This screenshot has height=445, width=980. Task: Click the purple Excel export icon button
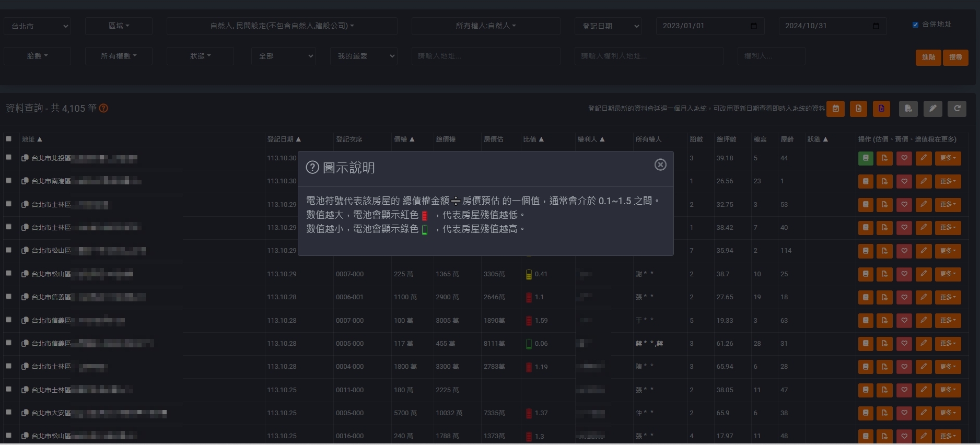pos(881,109)
